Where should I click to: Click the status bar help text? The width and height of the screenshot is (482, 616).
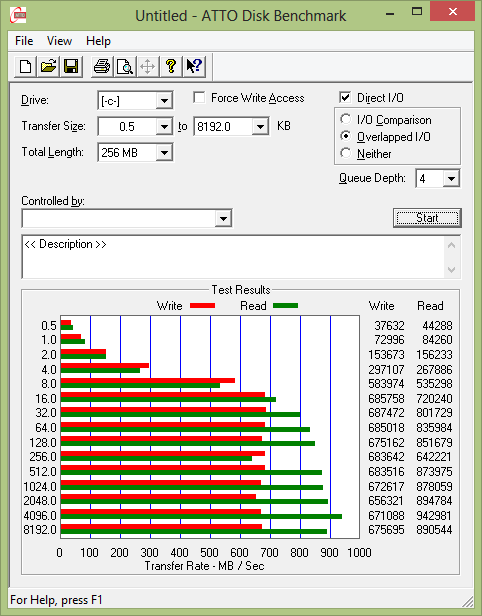pos(56,600)
